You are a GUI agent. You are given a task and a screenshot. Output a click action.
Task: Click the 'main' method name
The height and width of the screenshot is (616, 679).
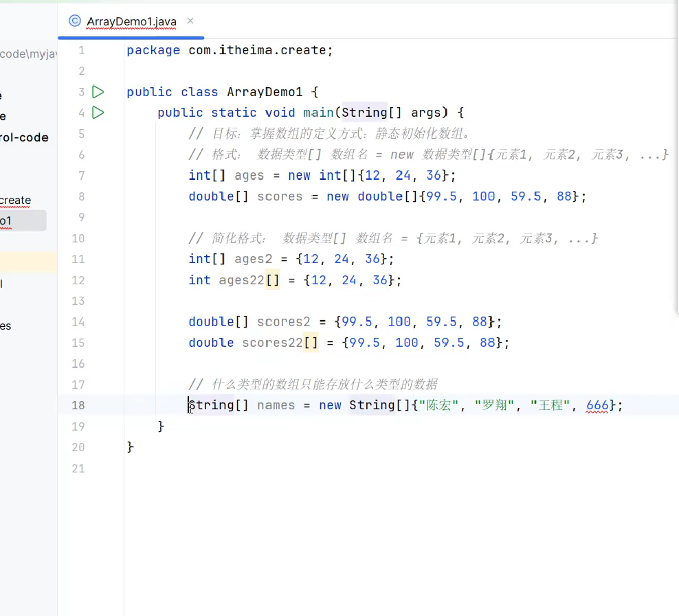pos(318,113)
